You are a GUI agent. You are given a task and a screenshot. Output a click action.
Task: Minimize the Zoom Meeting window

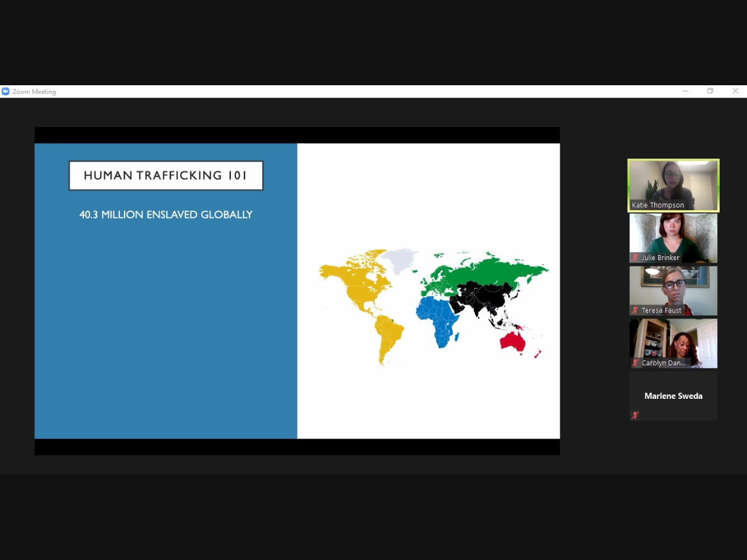(685, 91)
